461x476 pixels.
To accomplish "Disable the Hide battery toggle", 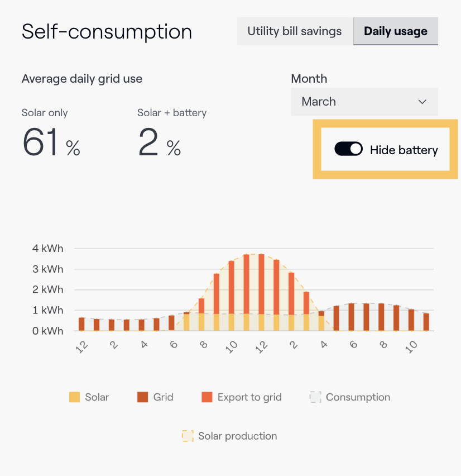I will tap(348, 149).
